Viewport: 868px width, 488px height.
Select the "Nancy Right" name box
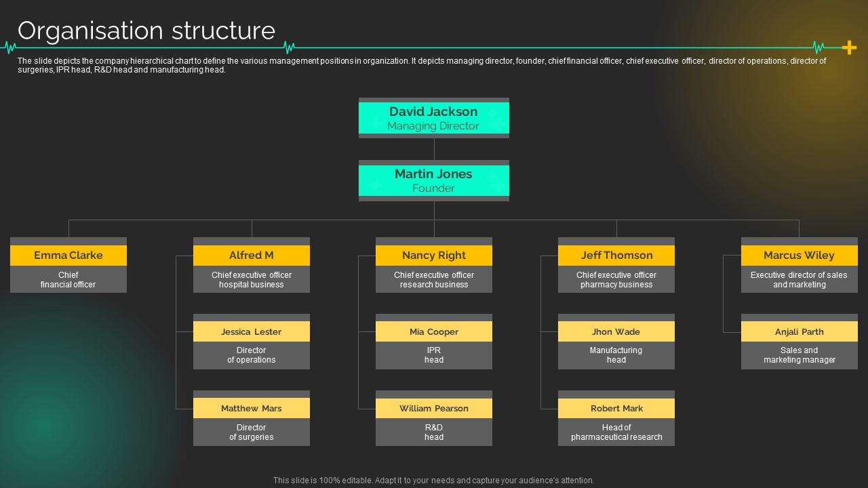[x=434, y=255]
